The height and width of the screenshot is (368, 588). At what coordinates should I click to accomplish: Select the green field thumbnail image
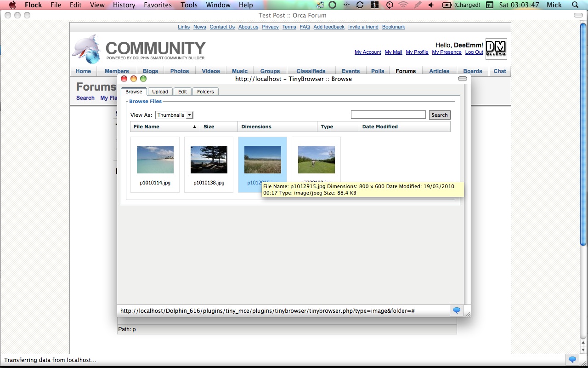point(317,160)
